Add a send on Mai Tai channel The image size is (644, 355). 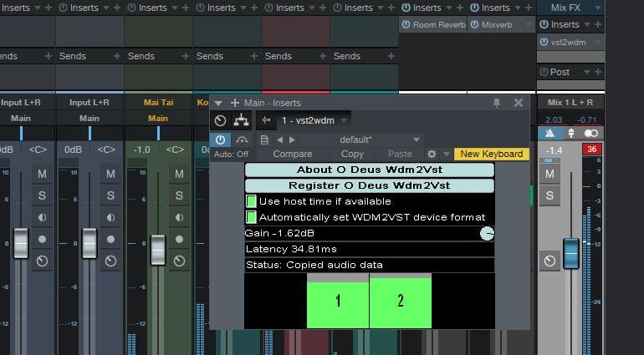pyautogui.click(x=185, y=56)
